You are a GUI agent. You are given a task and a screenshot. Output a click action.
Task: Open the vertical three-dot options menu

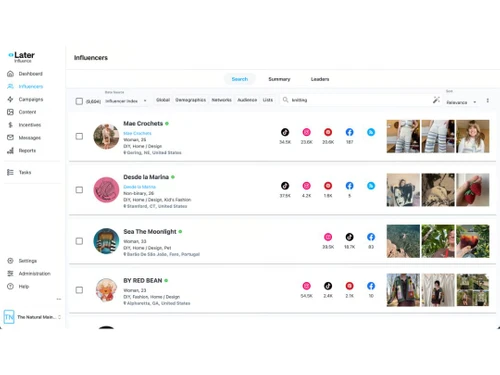488,100
